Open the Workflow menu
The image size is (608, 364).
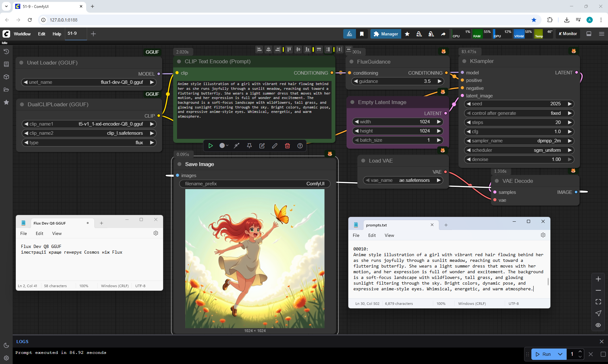pos(22,34)
